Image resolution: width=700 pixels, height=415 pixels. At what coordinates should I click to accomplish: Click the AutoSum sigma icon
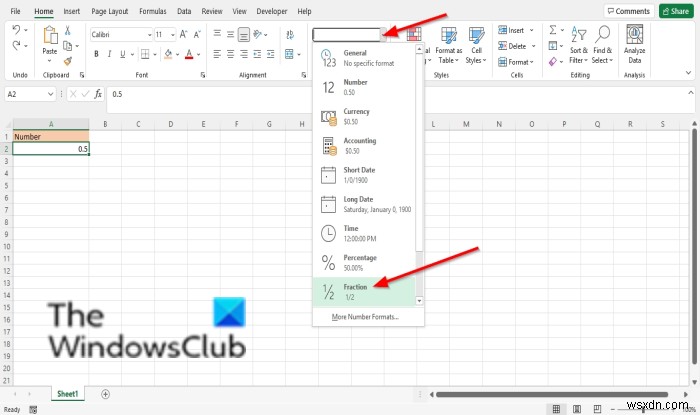pos(553,30)
